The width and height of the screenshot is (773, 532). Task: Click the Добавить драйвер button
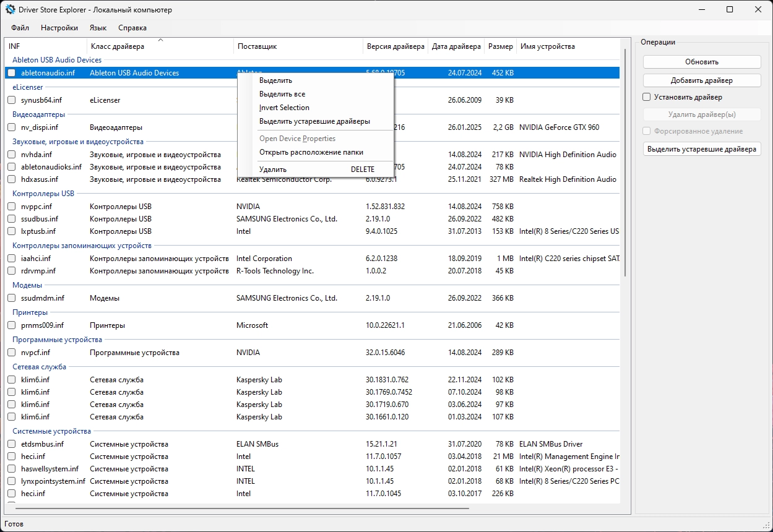coord(701,80)
